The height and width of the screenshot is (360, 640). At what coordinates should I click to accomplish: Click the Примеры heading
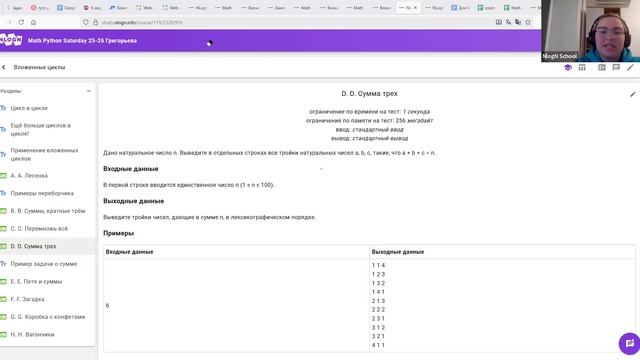pos(118,233)
